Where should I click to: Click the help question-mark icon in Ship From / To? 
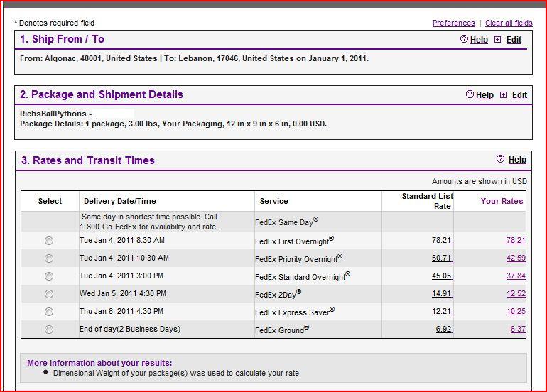[x=464, y=39]
